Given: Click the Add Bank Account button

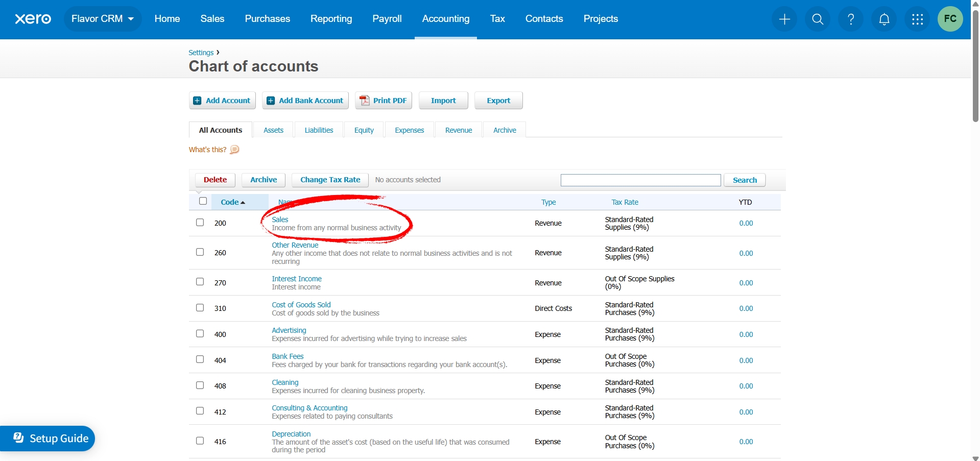Looking at the screenshot, I should pos(305,101).
